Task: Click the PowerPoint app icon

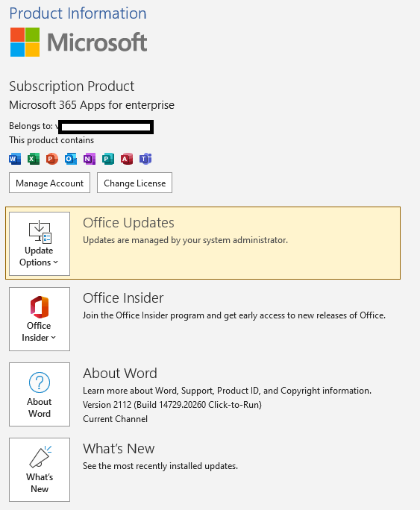Action: tap(51, 159)
